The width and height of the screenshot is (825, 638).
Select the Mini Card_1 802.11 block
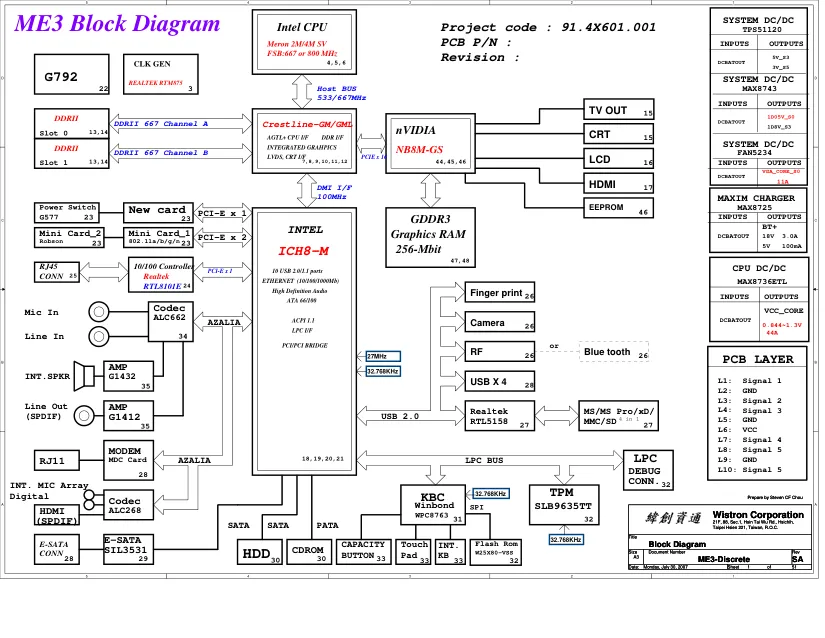pos(158,237)
